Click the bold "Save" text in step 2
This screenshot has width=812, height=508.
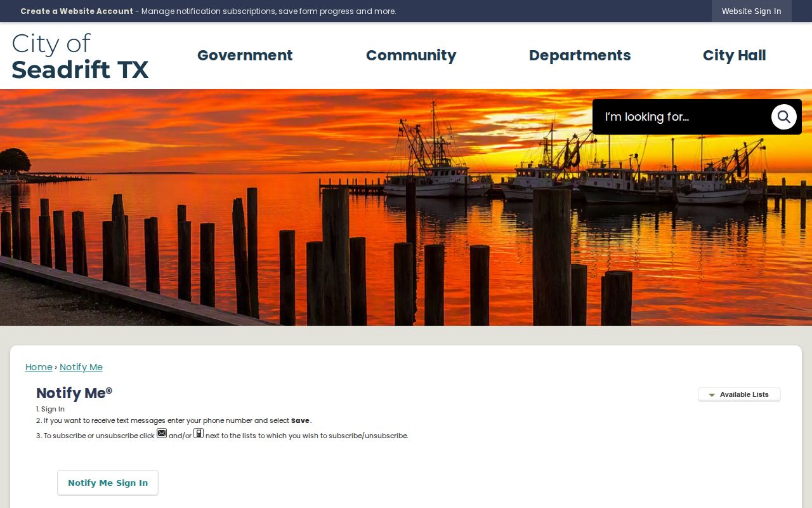click(300, 420)
